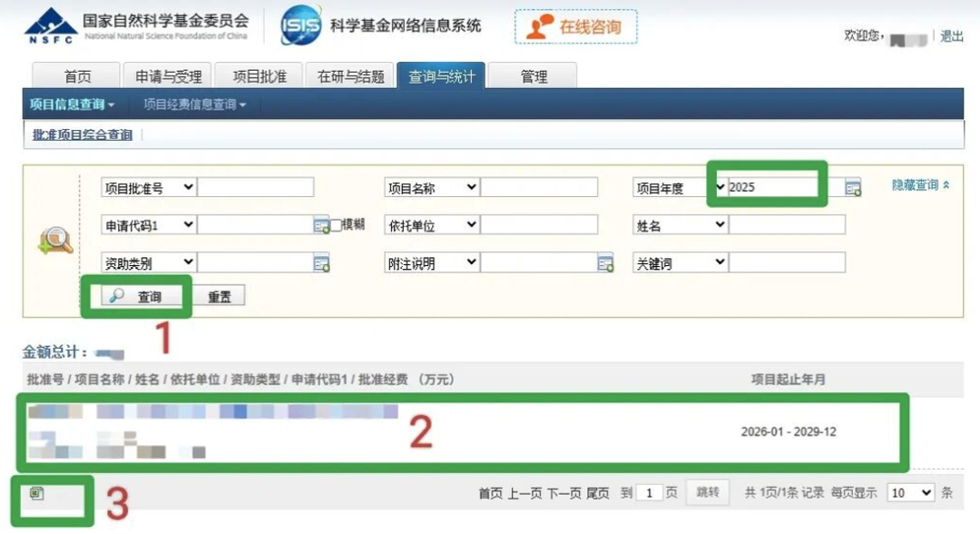This screenshot has width=980, height=534.
Task: Go to 下一页 next page
Action: click(564, 493)
